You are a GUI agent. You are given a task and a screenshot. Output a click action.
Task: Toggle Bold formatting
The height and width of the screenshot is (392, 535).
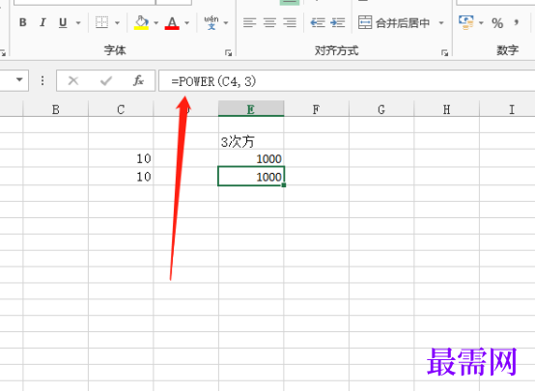23,22
